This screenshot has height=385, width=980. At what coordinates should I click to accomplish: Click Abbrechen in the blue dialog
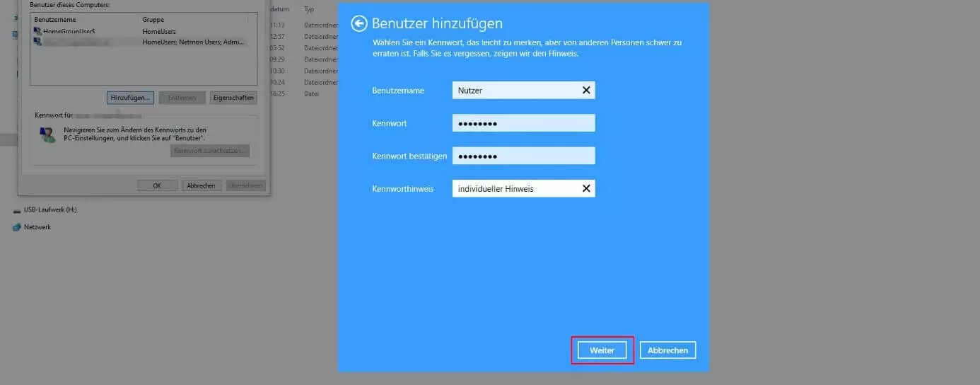[668, 350]
